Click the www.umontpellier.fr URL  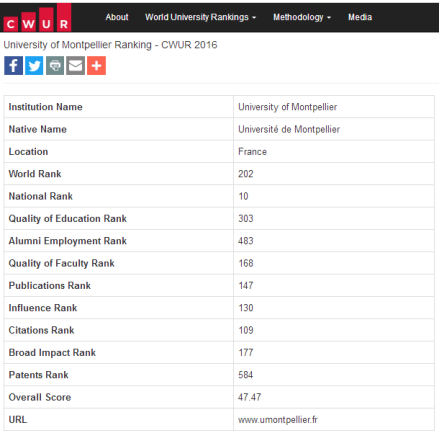278,419
